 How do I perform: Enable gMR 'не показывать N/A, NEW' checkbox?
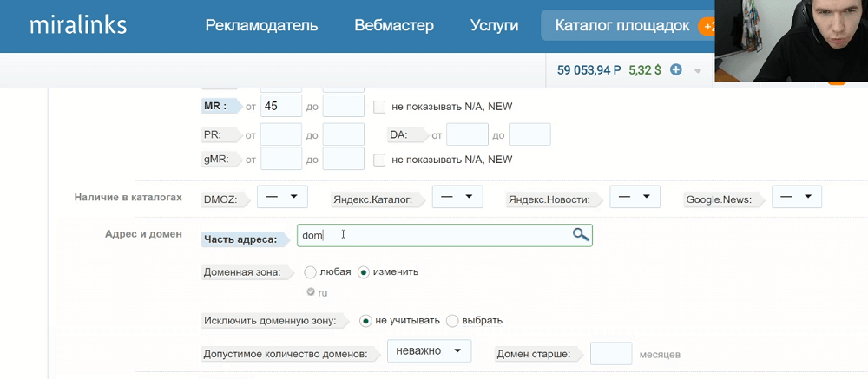379,160
